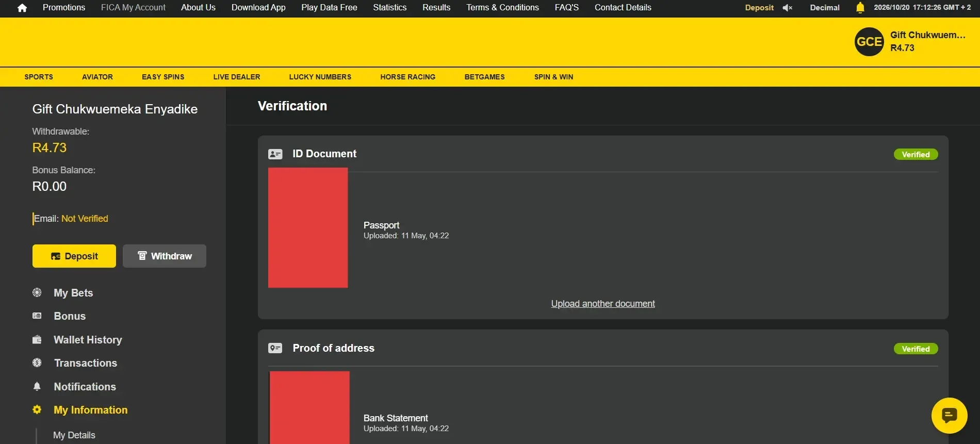Image resolution: width=980 pixels, height=444 pixels.
Task: View the Results page
Action: pos(436,8)
